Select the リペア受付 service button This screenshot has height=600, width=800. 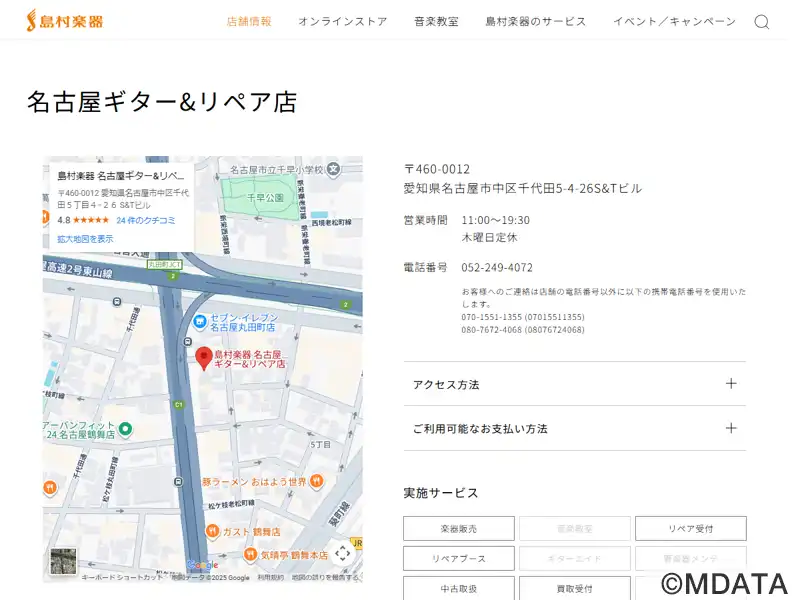690,528
